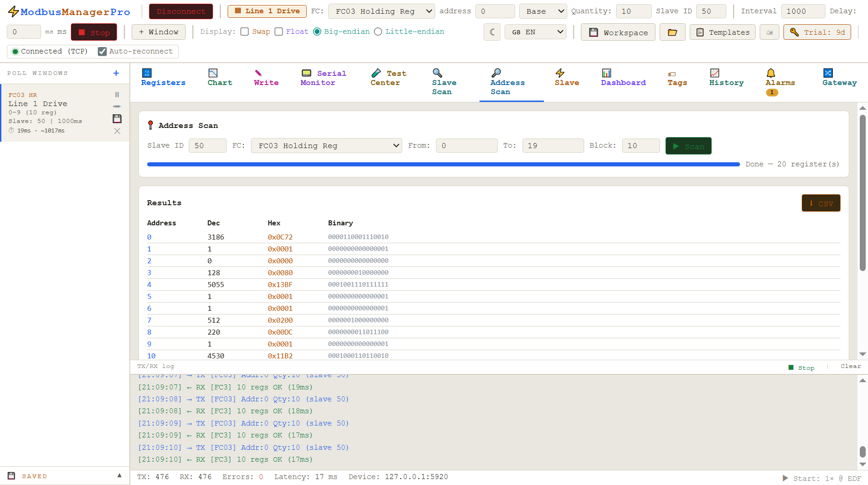The image size is (868, 485).
Task: Click the TX/RX log scrollbar thumb
Action: point(863,452)
